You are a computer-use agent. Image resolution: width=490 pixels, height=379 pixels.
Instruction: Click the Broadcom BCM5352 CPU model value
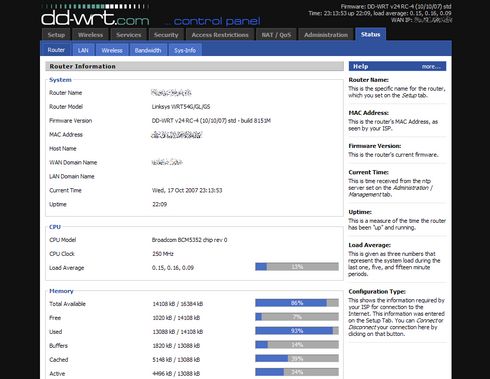189,240
